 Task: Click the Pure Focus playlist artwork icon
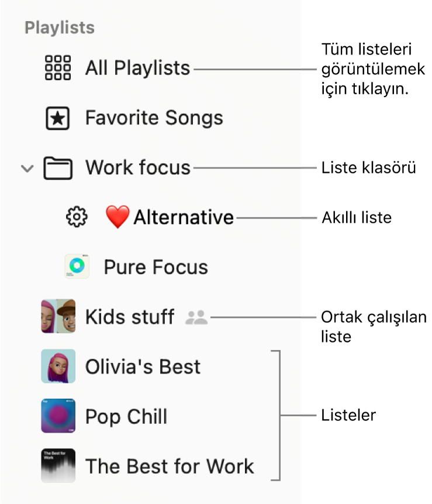(x=77, y=266)
